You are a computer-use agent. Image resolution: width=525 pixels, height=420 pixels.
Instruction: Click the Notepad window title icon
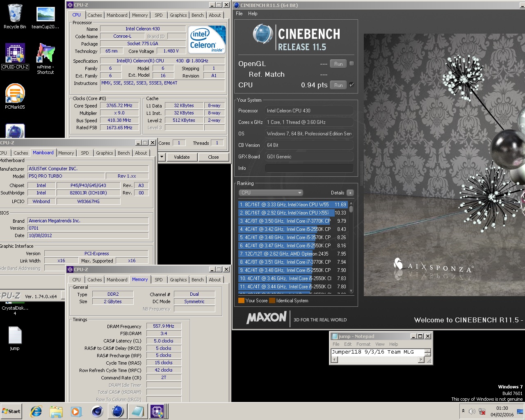click(334, 336)
